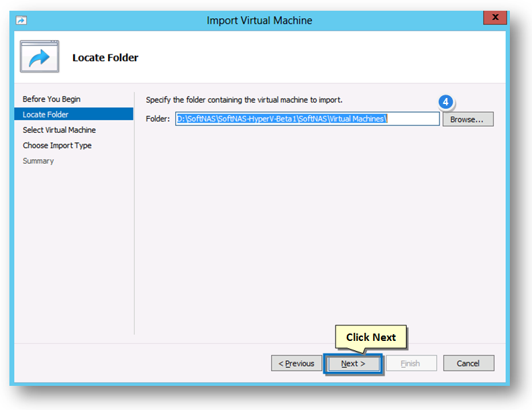532x410 pixels.
Task: Select the Summary step
Action: coord(38,161)
